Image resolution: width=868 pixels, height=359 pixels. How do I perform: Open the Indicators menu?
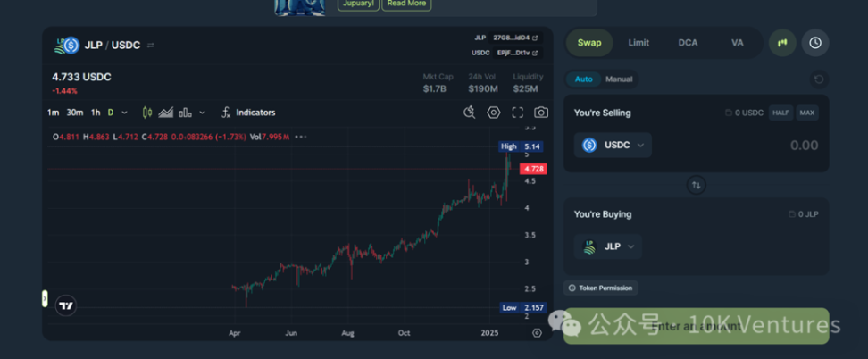248,113
